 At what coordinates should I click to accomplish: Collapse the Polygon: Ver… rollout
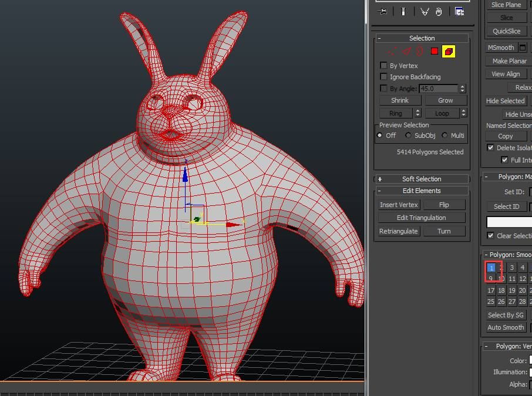(507, 346)
